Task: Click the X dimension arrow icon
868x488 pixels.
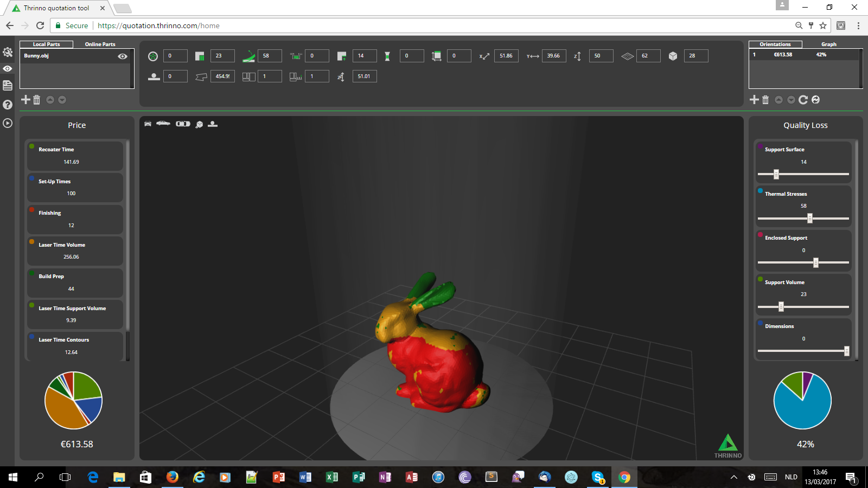Action: [x=484, y=56]
